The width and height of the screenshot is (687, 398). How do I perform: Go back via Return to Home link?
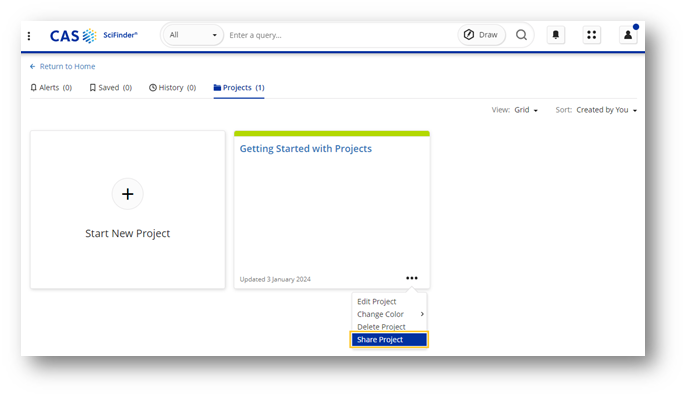(62, 66)
